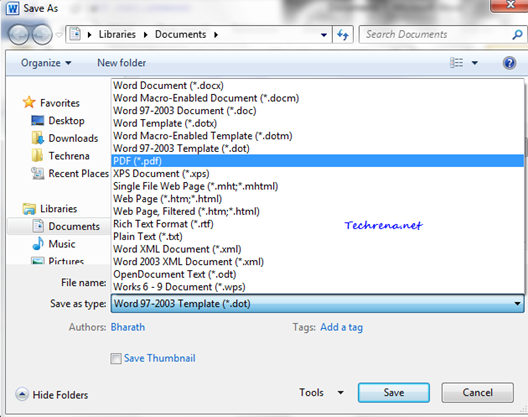Select XPS Document (*.xps) type

317,173
